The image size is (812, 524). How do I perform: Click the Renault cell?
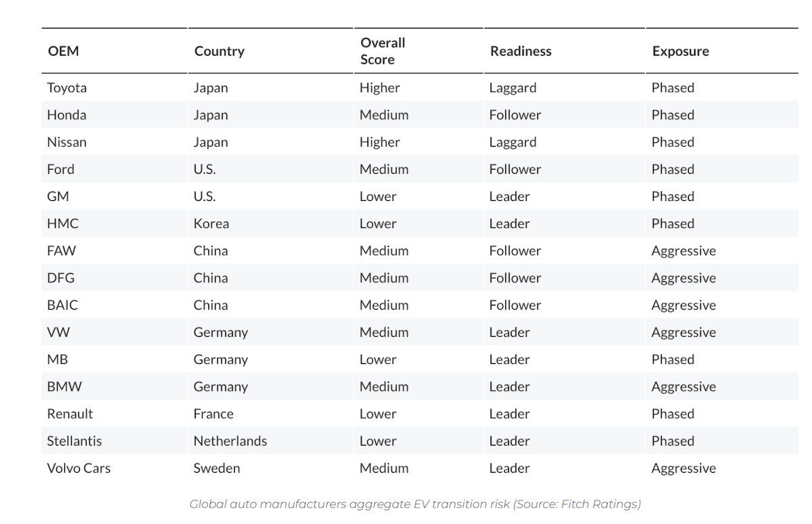point(70,414)
